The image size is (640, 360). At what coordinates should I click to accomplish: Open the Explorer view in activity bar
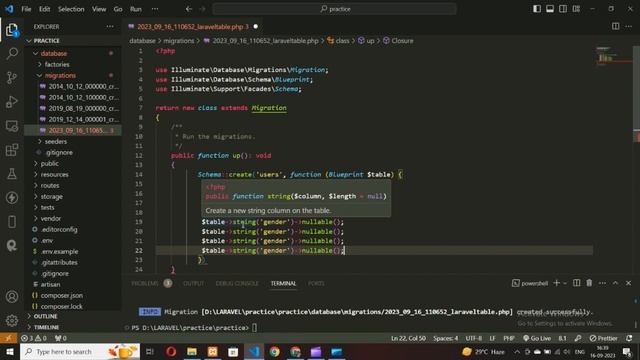pyautogui.click(x=12, y=29)
